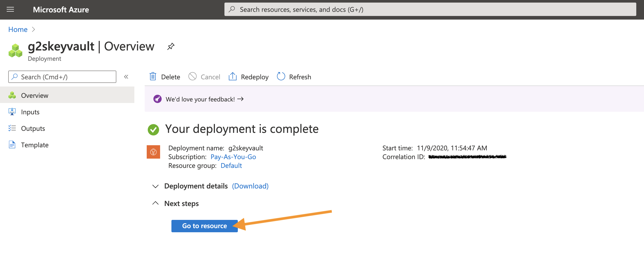Click the Outputs checklist icon

pyautogui.click(x=12, y=128)
